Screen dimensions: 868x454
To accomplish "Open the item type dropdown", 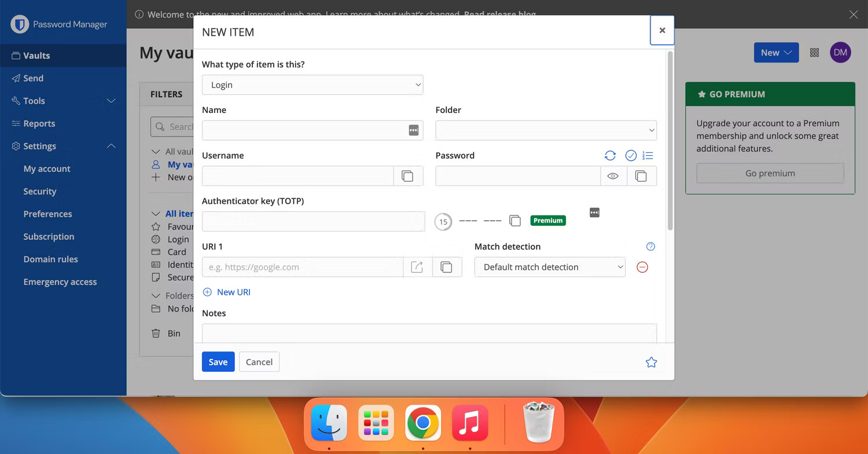I will 312,85.
